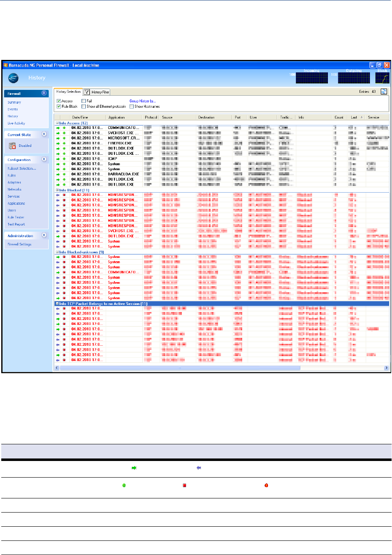392x555 pixels.
Task: Click the disabled firewall state icon
Action: click(12, 146)
